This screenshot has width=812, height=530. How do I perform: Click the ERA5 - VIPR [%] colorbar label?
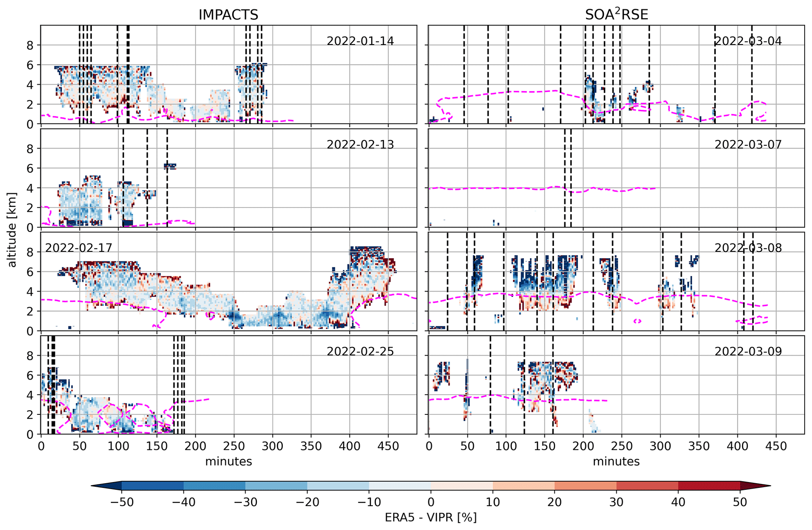click(x=431, y=517)
